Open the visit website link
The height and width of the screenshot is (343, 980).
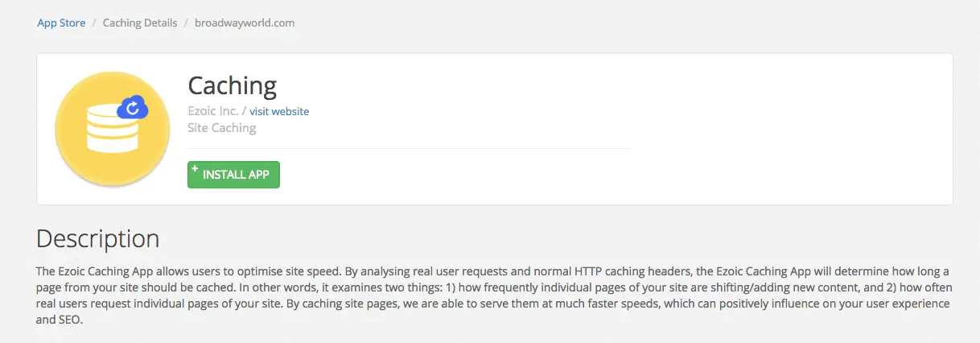(x=279, y=111)
